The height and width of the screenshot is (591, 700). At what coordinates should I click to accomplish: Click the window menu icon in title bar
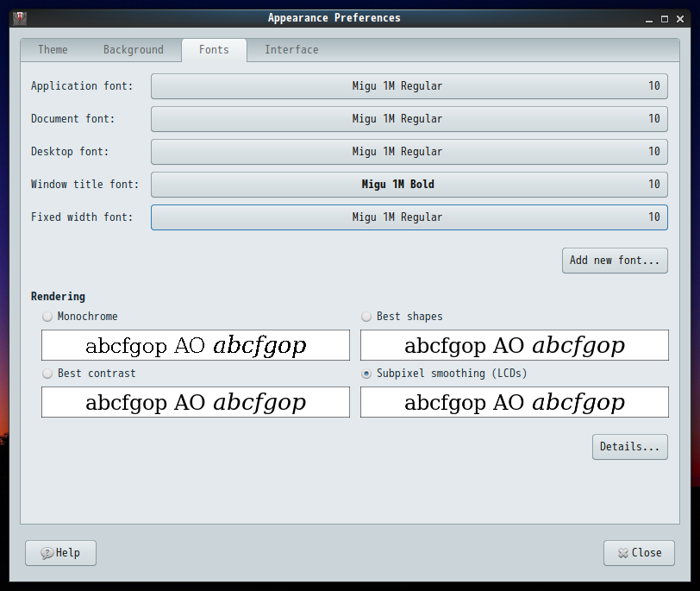(20, 18)
